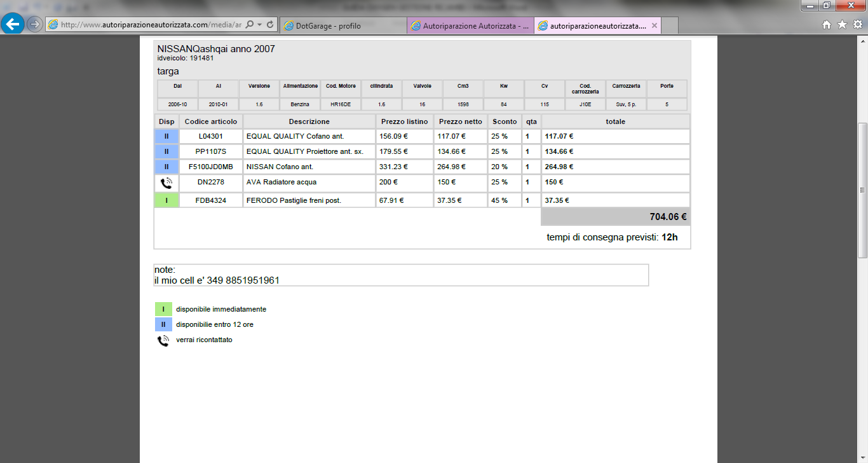Click the 'Descrizione' column header
The height and width of the screenshot is (463, 868).
pos(309,121)
